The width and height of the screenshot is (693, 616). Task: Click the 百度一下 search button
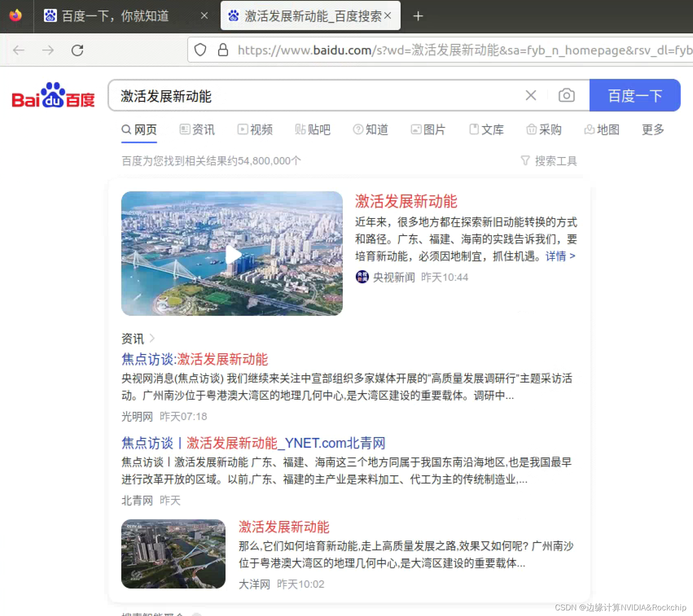tap(635, 95)
